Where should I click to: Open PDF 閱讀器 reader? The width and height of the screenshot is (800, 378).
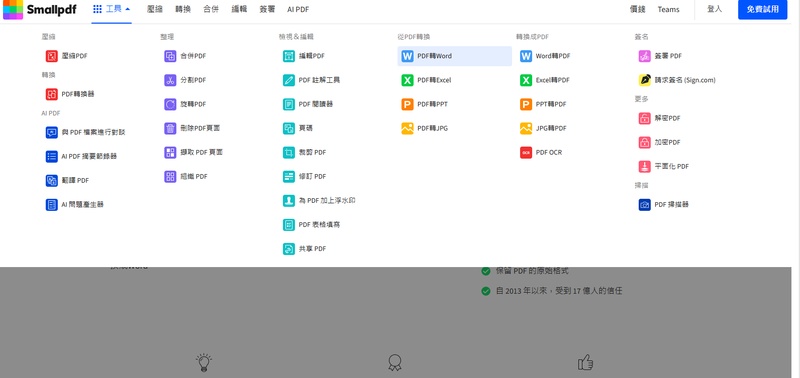[308, 104]
